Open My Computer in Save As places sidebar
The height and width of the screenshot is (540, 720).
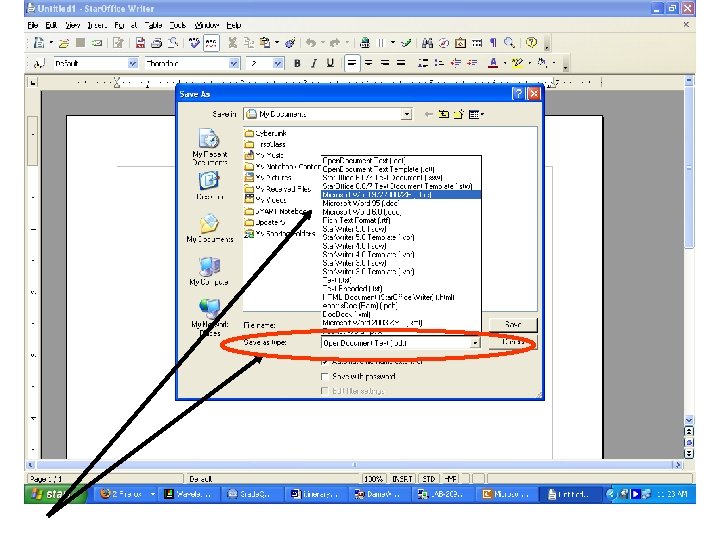[x=209, y=271]
